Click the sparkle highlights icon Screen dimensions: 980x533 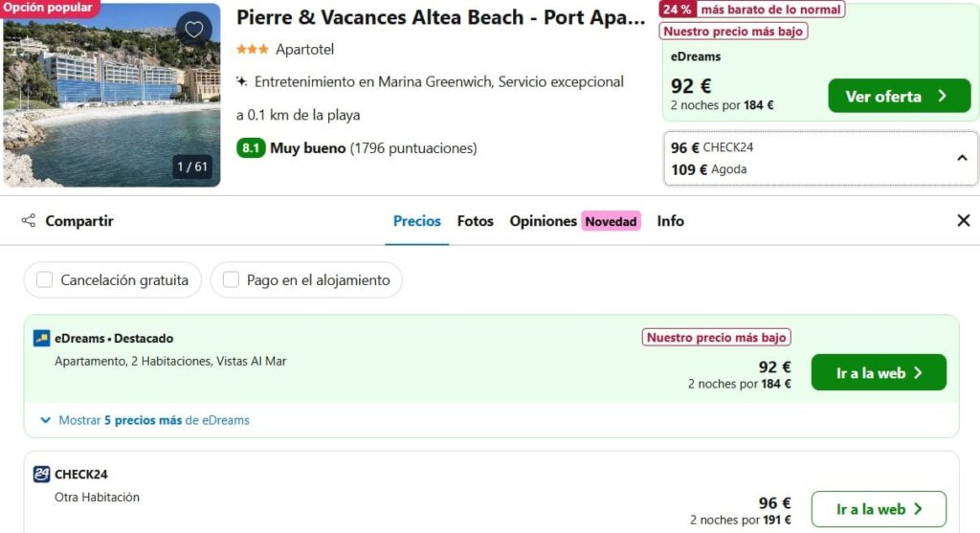(x=242, y=81)
